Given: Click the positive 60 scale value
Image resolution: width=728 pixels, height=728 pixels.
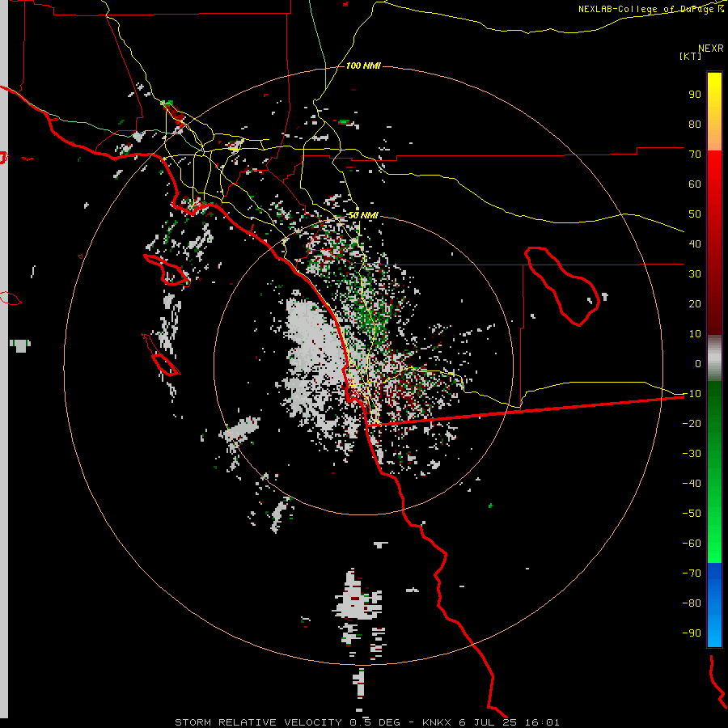Looking at the screenshot, I should click(695, 184).
